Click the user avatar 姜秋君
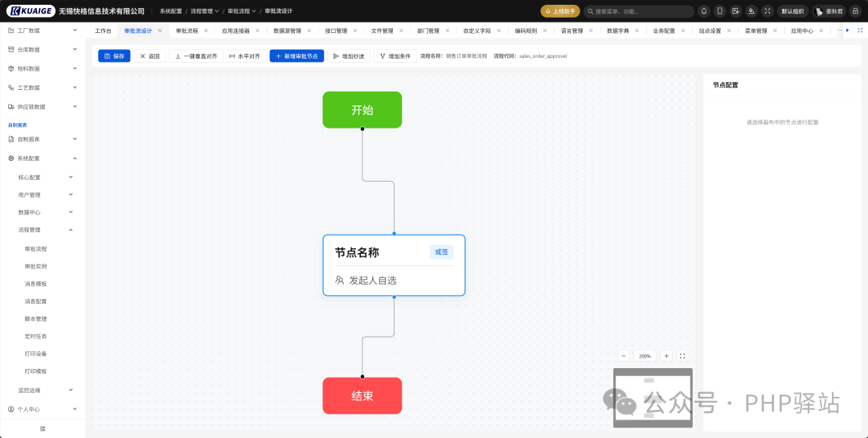The height and width of the screenshot is (438, 868). click(x=829, y=11)
